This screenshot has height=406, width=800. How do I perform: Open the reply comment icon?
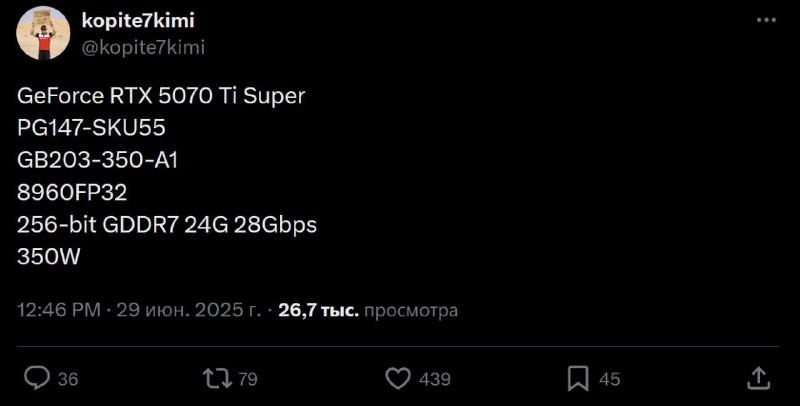37,378
